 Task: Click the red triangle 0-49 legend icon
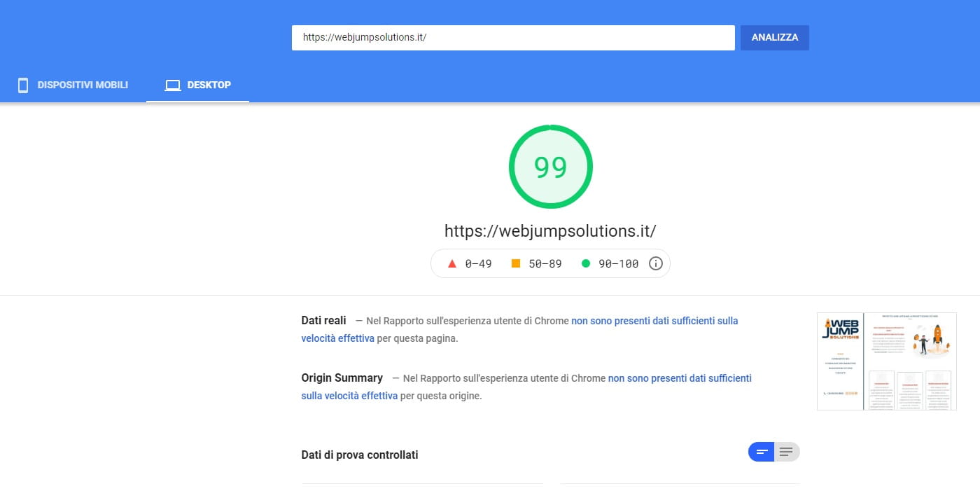pos(452,263)
